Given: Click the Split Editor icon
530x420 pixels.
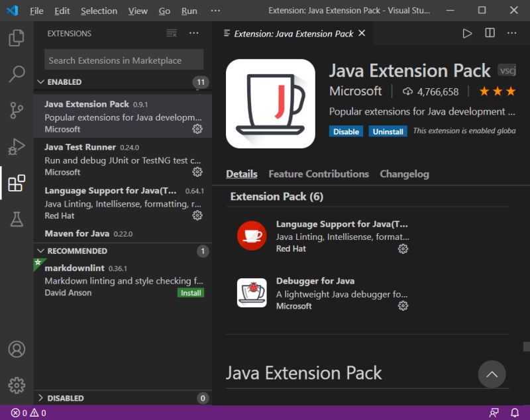Looking at the screenshot, I should [x=489, y=33].
